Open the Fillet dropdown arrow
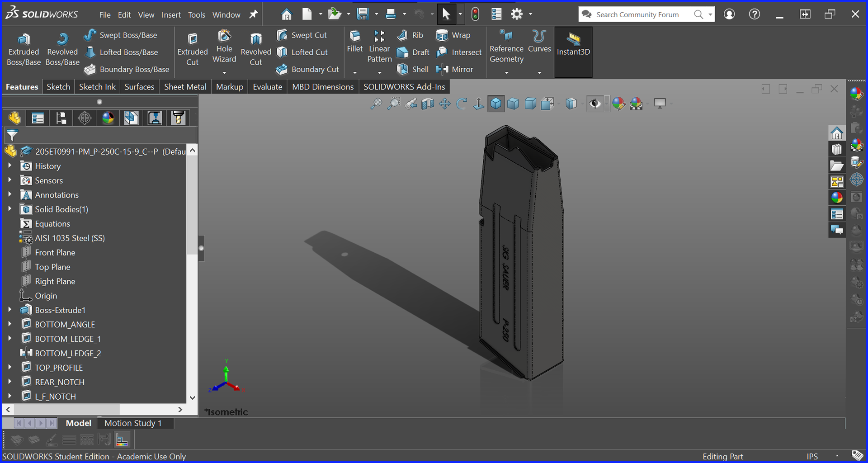Screen dimensions: 868x463 355,72
